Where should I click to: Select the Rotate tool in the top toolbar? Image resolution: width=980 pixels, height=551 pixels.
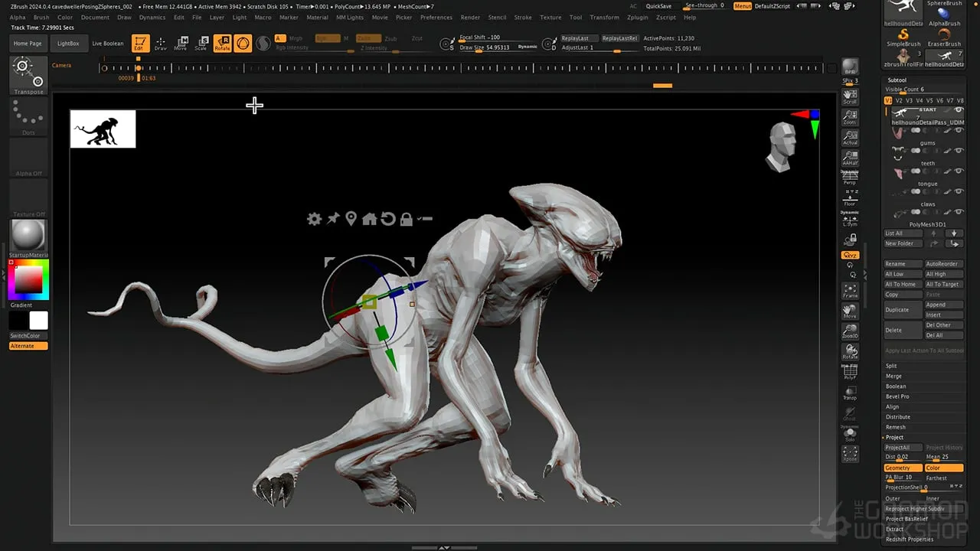pyautogui.click(x=222, y=43)
